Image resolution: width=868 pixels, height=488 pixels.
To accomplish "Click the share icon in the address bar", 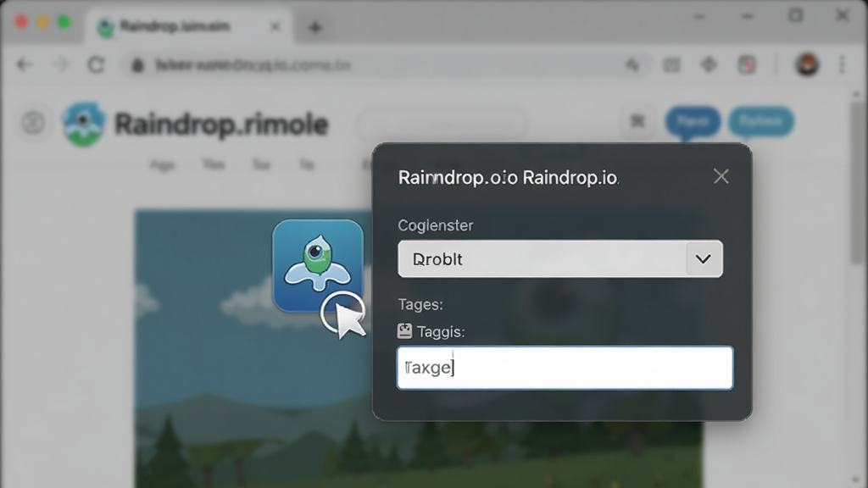I will click(632, 65).
